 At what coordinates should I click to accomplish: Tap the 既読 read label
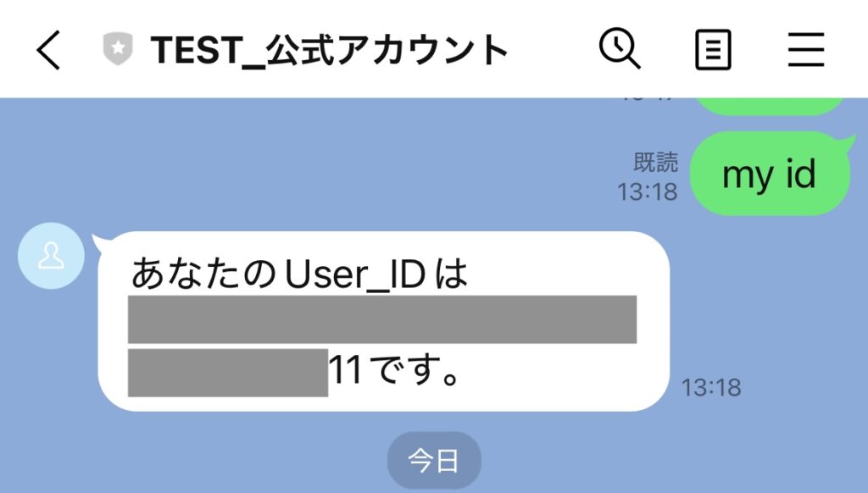click(655, 162)
